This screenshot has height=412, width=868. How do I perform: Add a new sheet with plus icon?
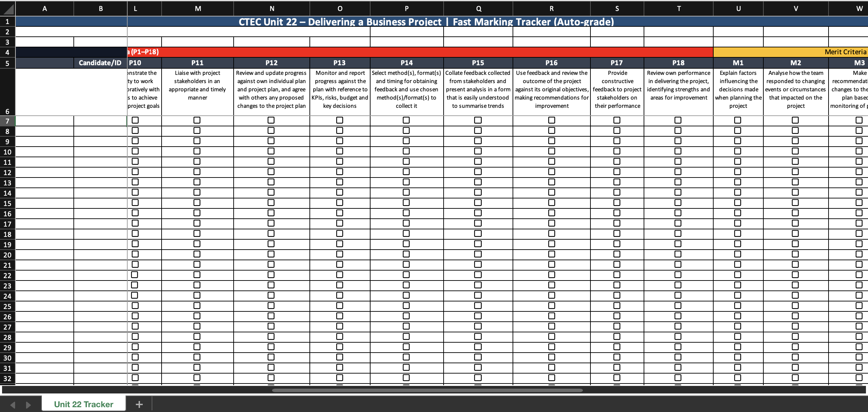(139, 404)
